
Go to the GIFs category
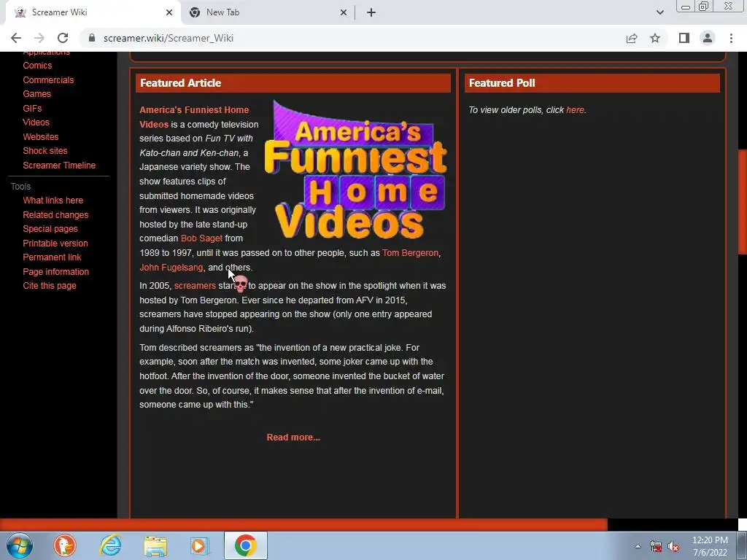[x=32, y=108]
